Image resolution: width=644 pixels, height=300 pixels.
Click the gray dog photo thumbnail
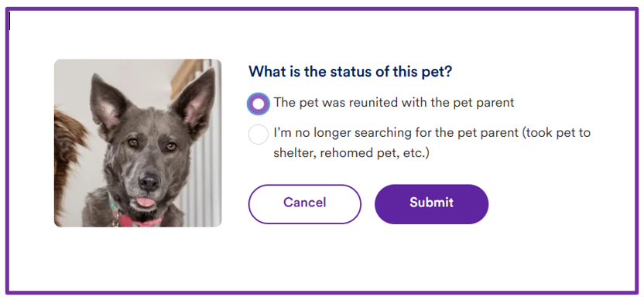tap(138, 143)
